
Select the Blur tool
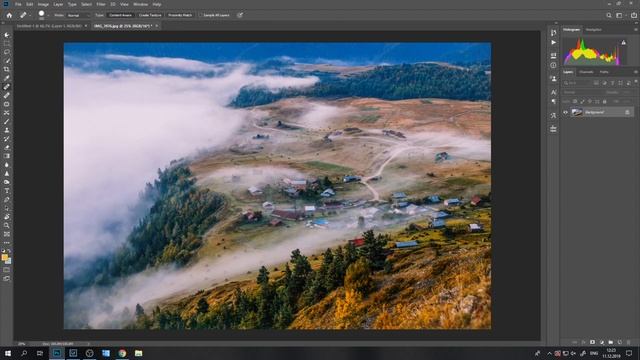click(7, 165)
